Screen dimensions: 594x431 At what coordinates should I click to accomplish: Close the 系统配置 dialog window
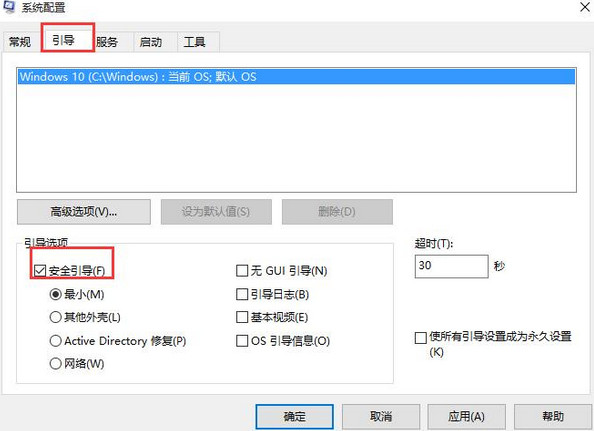586,6
